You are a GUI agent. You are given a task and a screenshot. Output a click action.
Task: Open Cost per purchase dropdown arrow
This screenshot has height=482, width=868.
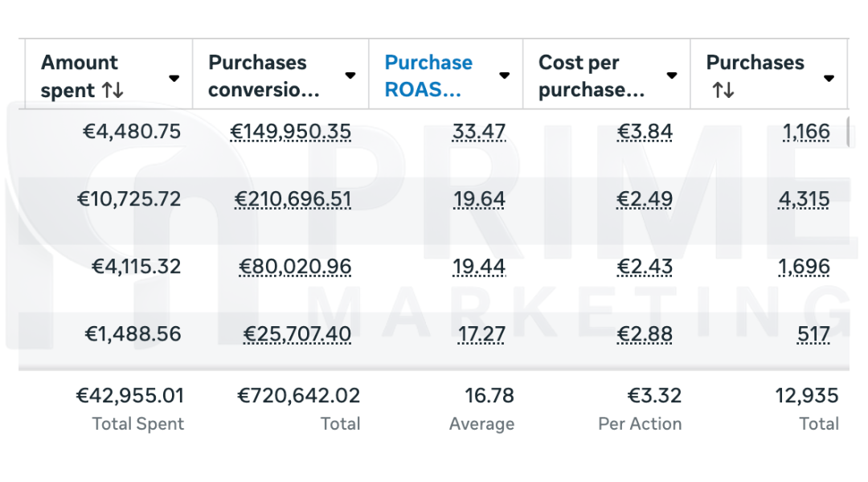(672, 76)
